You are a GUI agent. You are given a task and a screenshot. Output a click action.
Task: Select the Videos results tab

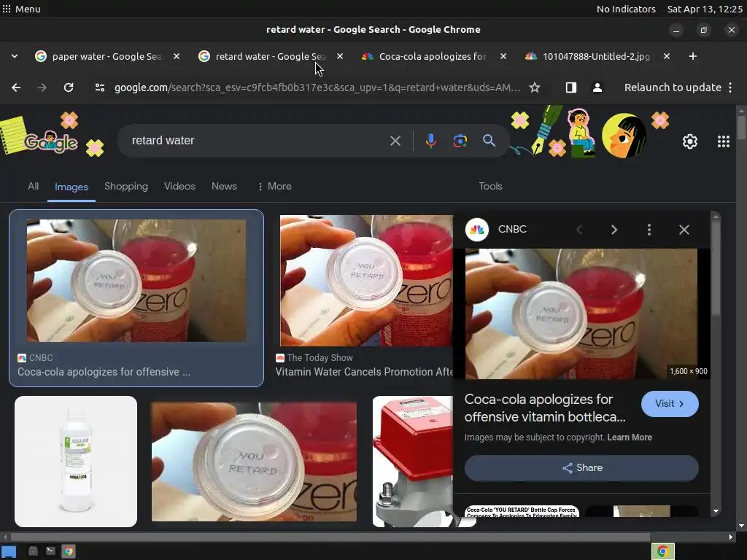[179, 186]
